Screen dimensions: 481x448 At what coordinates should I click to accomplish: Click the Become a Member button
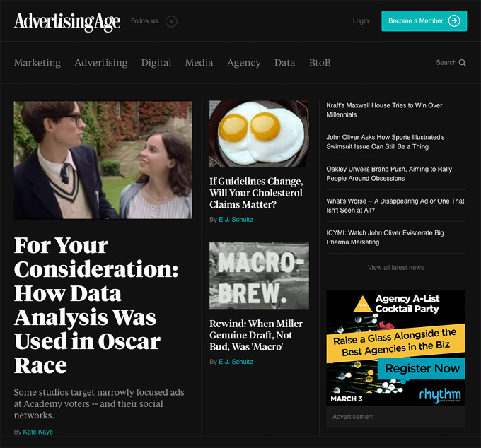click(424, 20)
